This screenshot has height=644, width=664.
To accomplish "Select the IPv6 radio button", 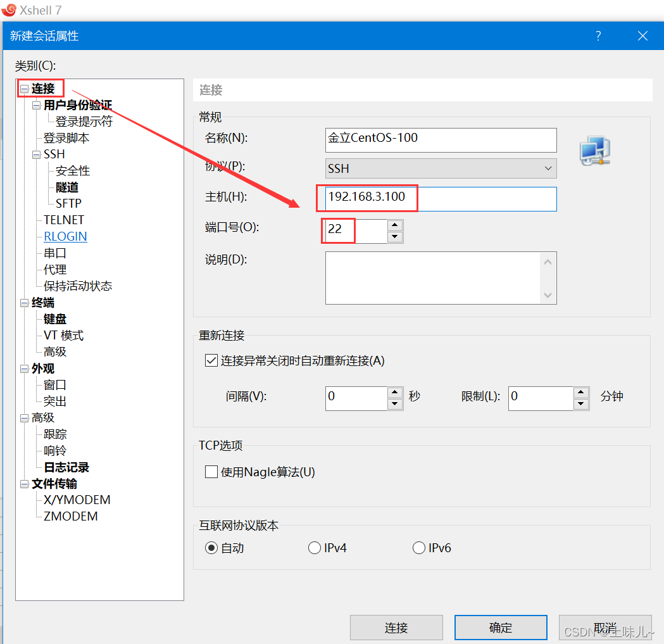I will click(x=419, y=548).
